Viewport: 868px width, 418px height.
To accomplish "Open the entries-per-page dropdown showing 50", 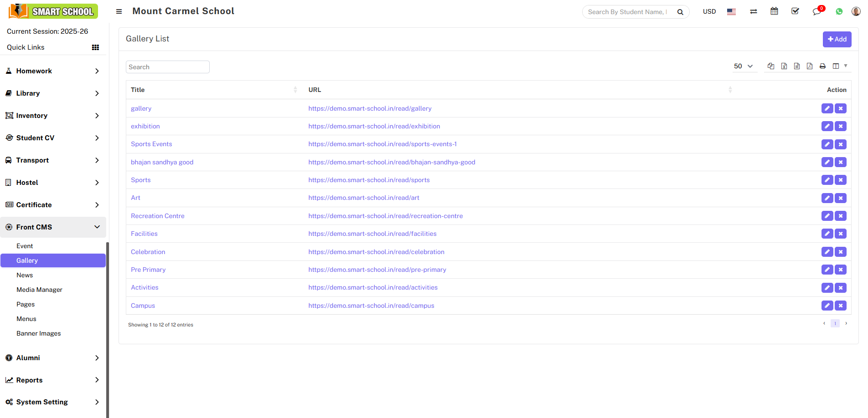I will click(744, 66).
